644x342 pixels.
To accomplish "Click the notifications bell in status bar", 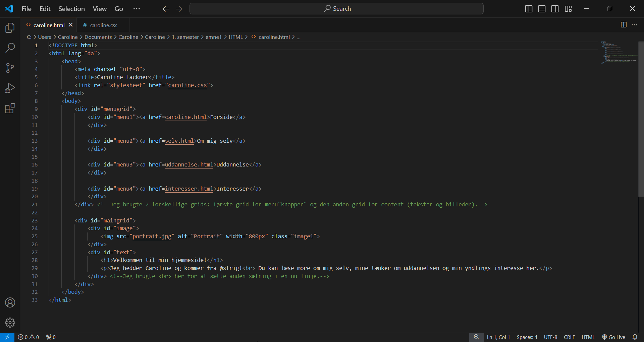I will [x=635, y=337].
